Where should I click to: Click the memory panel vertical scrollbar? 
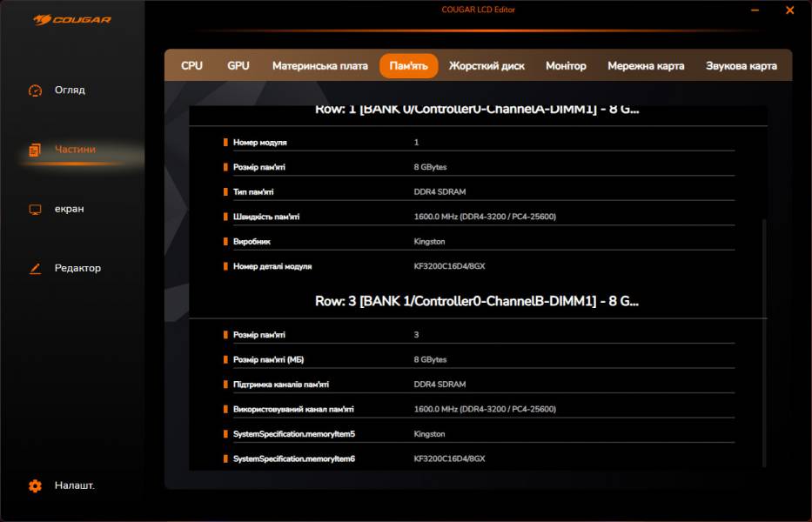(764, 339)
